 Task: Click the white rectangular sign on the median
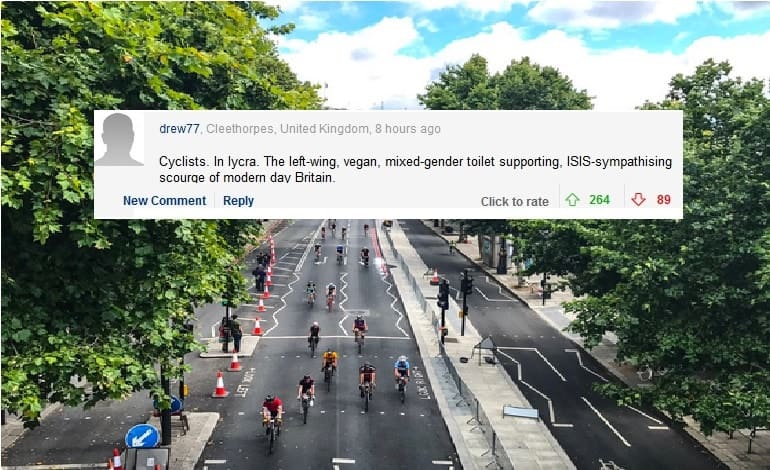[x=521, y=413]
